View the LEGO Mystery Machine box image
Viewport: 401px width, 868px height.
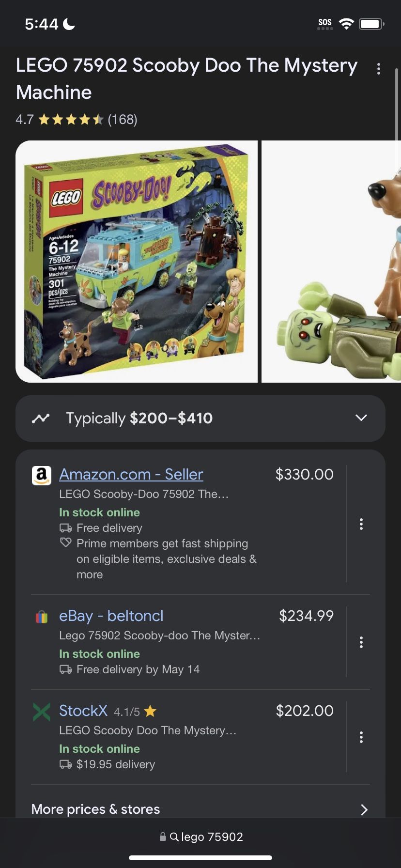(x=137, y=262)
